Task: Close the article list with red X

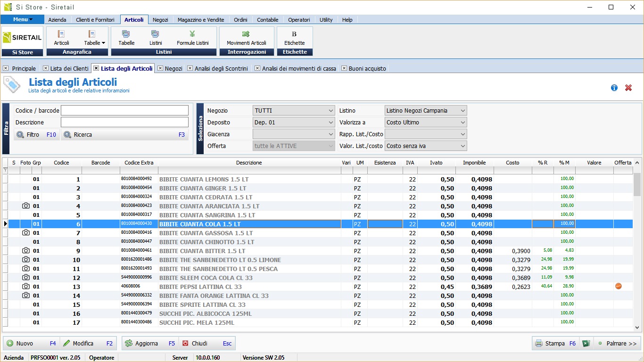Action: tap(628, 88)
